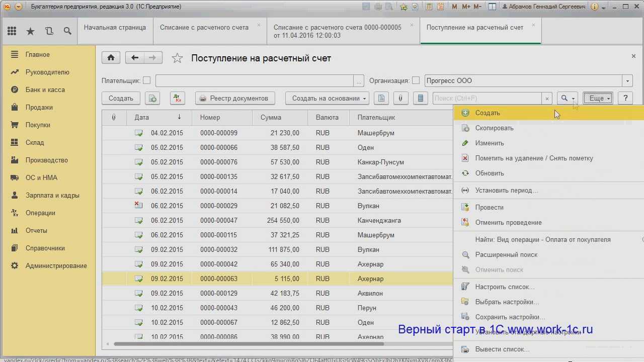Open help with the question mark button
This screenshot has width=644, height=362.
(625, 99)
